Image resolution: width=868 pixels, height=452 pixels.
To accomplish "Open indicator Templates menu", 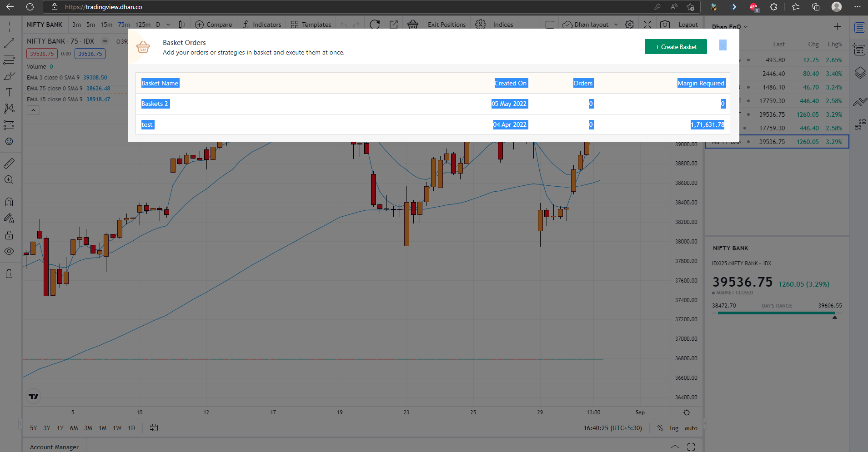I will click(x=311, y=25).
